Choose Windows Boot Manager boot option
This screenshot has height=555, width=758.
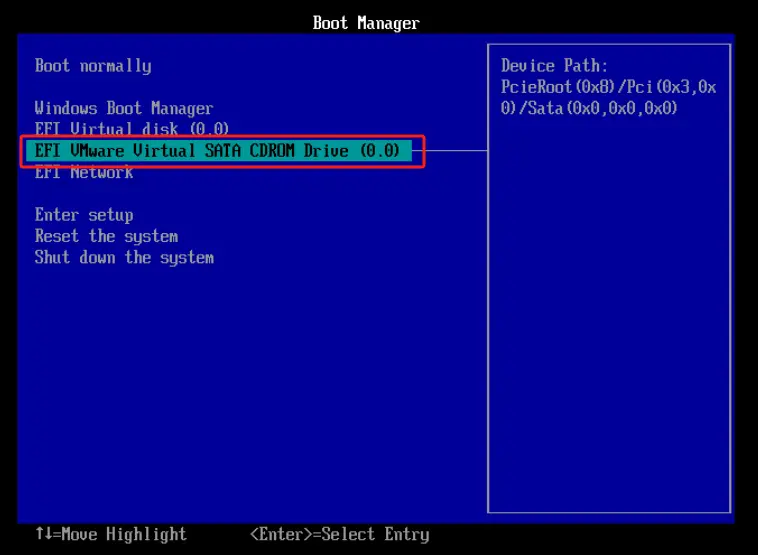pos(124,108)
